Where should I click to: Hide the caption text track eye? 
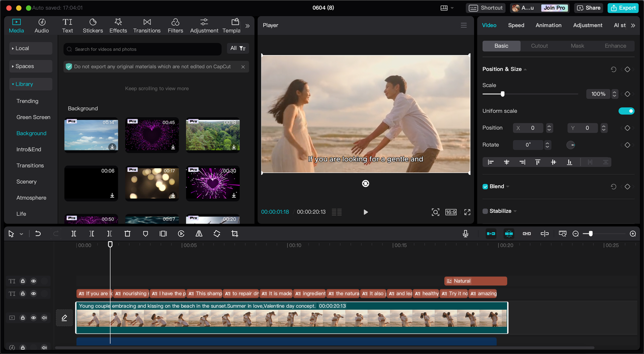(34, 294)
